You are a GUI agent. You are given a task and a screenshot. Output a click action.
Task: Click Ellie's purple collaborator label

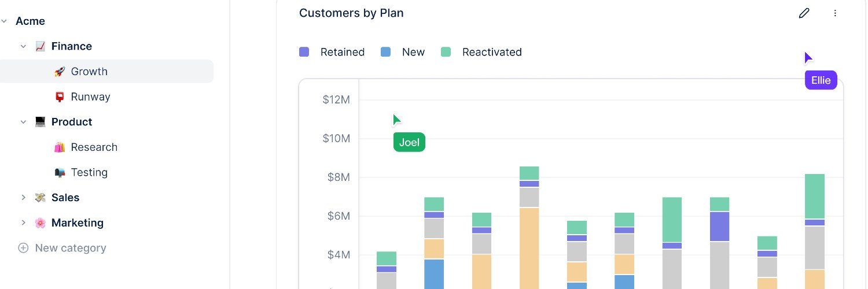point(821,80)
